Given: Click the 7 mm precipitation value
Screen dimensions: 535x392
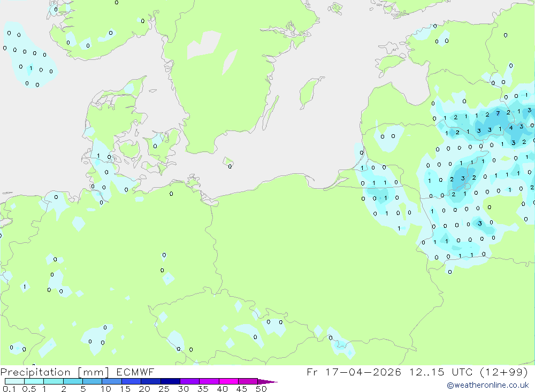Looking at the screenshot, I should [x=498, y=113].
